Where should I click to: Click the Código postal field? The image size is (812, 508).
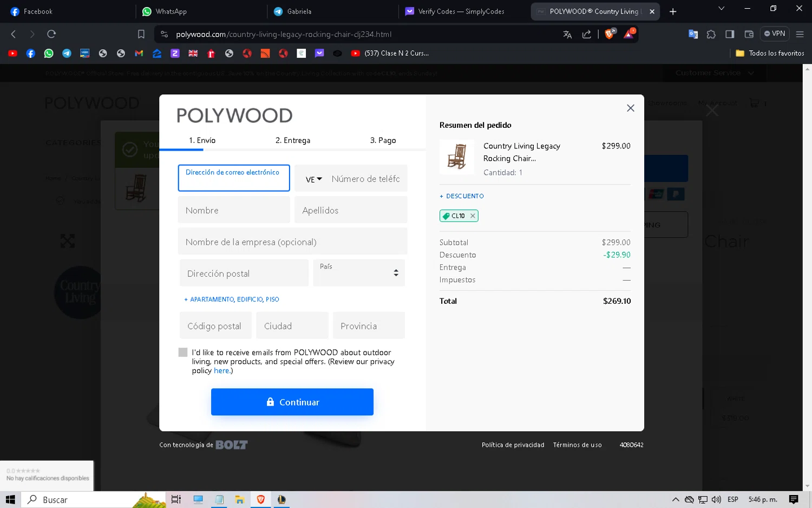point(215,325)
